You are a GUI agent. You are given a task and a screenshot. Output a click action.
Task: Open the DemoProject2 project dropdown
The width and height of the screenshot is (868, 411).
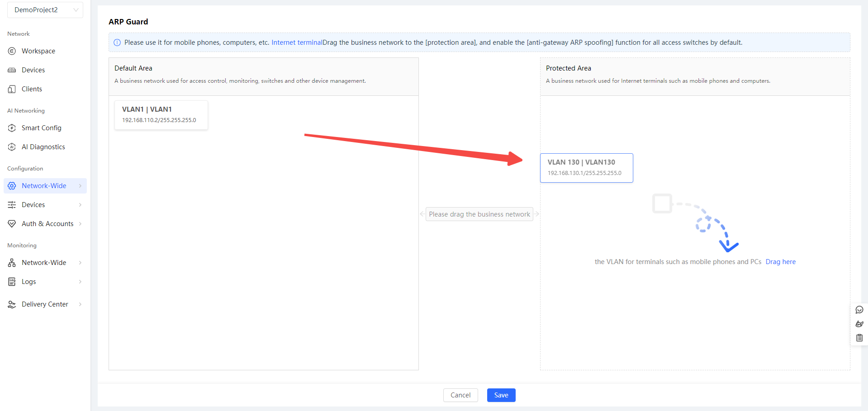(45, 10)
